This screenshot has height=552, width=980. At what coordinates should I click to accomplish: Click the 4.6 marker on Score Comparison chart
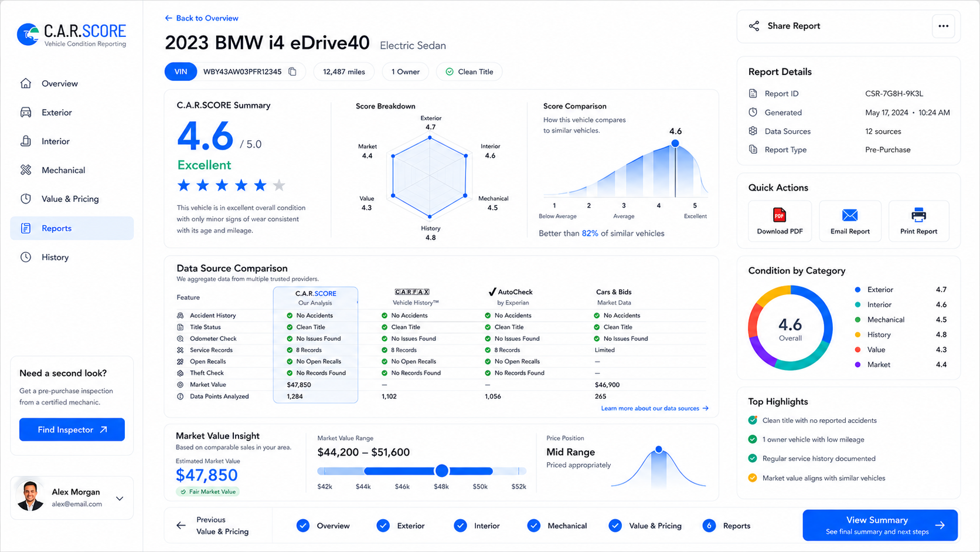click(675, 143)
